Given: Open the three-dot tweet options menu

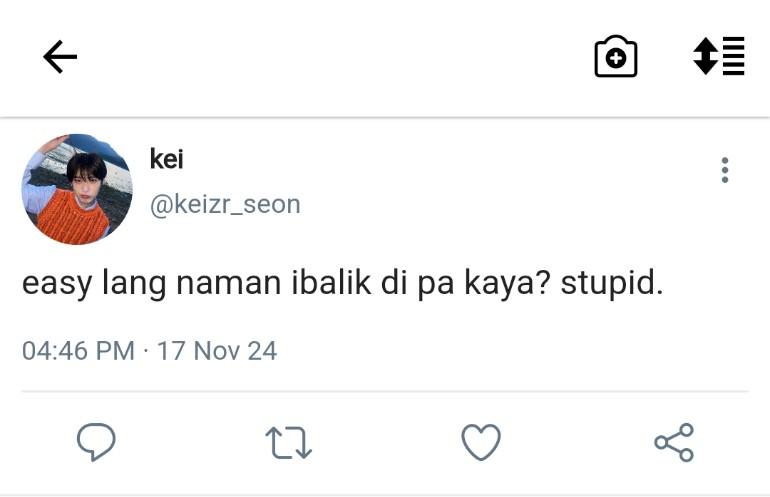Looking at the screenshot, I should [725, 171].
